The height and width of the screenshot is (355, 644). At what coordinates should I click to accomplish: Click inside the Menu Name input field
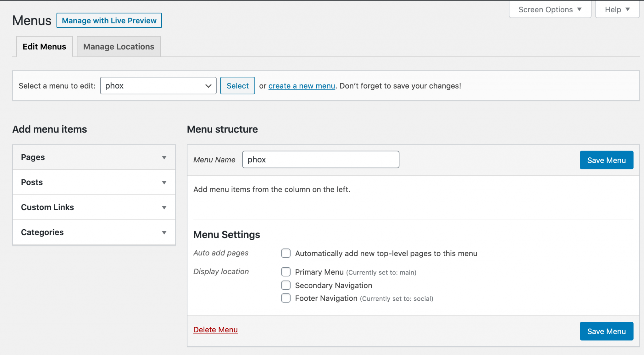(320, 159)
